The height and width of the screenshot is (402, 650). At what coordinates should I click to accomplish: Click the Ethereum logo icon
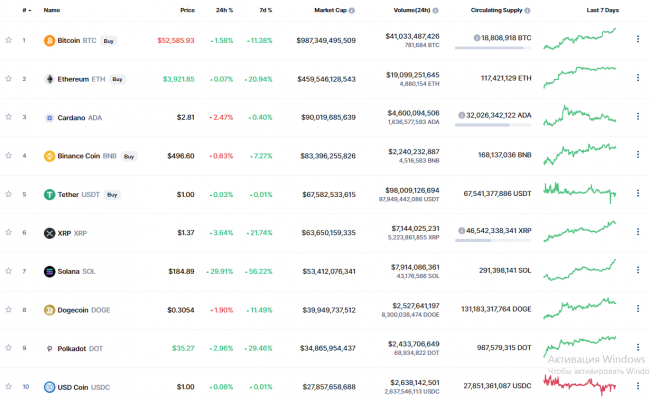[x=49, y=79]
